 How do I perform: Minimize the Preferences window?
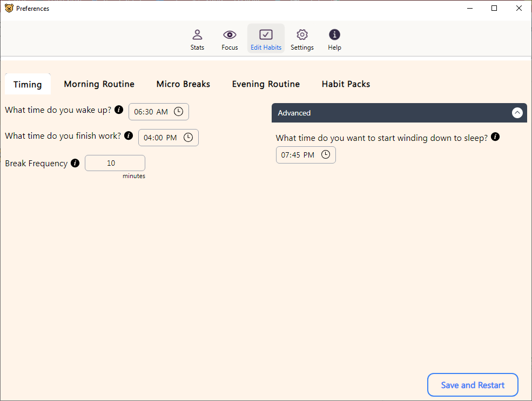470,8
